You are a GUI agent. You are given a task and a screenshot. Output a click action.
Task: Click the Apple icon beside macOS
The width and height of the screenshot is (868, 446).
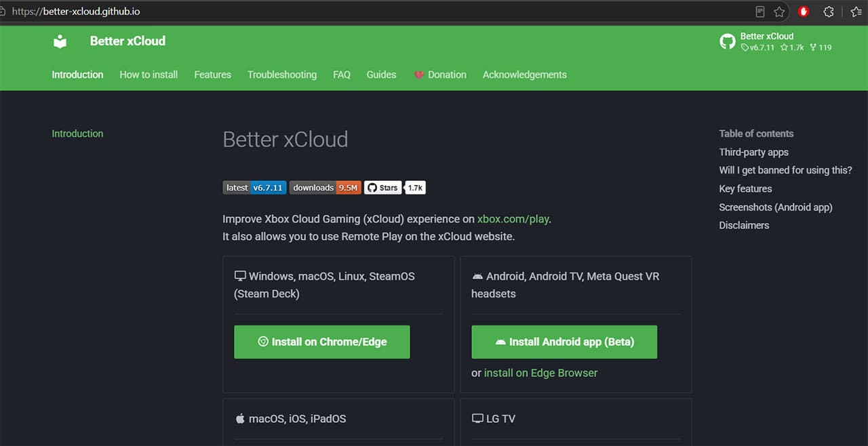[239, 418]
